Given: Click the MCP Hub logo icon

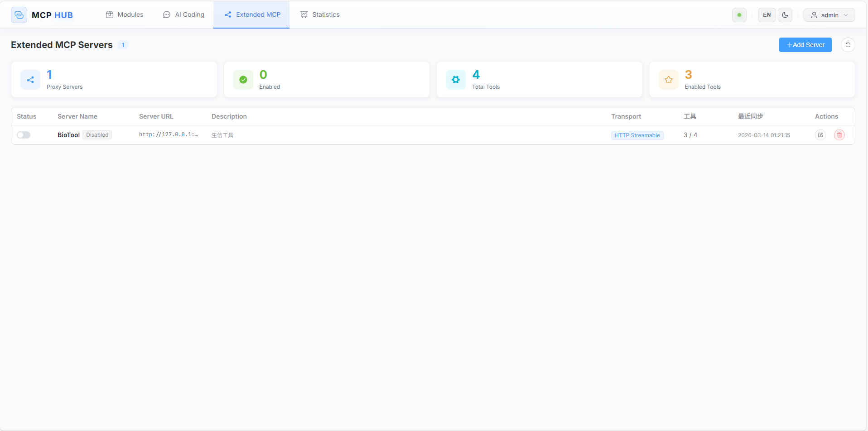Looking at the screenshot, I should click(x=19, y=15).
